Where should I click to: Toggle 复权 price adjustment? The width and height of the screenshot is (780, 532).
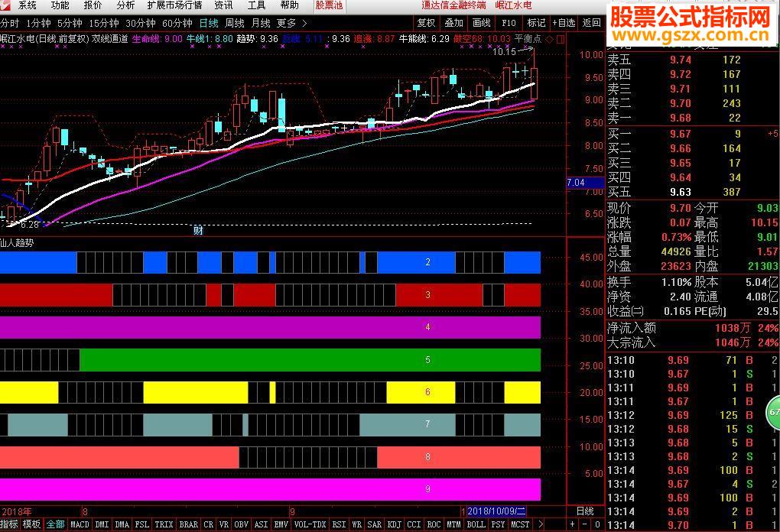point(426,23)
